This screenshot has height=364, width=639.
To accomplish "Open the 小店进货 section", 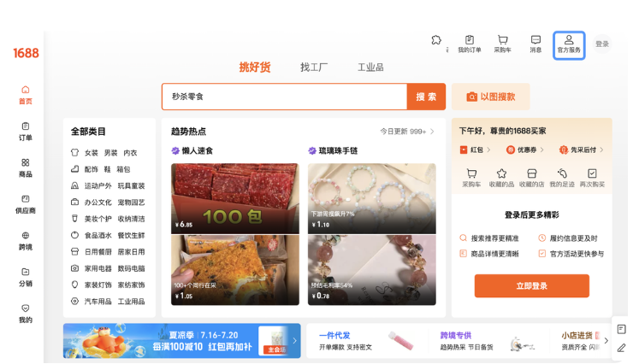I will point(581,341).
